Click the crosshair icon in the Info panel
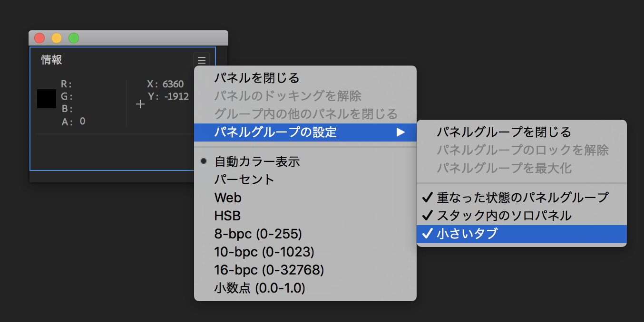This screenshot has height=322, width=644. (x=140, y=104)
